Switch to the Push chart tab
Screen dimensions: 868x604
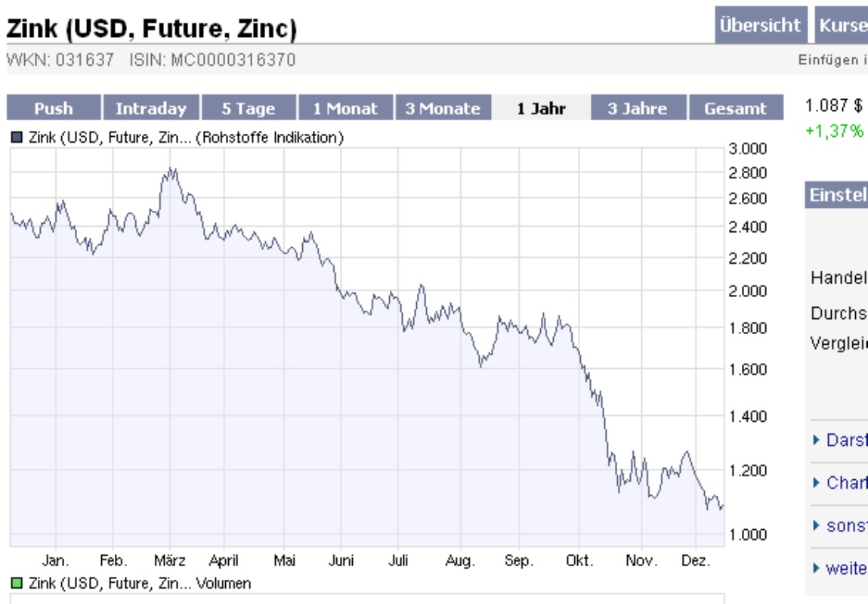point(54,108)
